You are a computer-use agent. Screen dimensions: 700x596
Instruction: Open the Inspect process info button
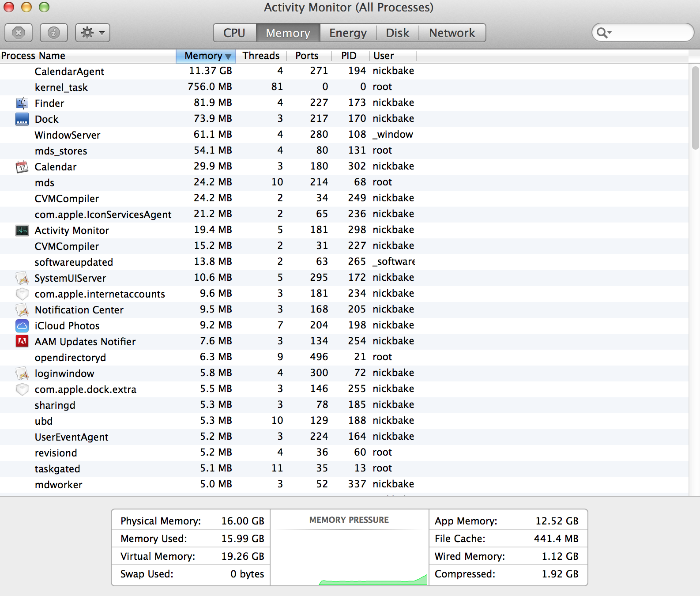tap(54, 33)
